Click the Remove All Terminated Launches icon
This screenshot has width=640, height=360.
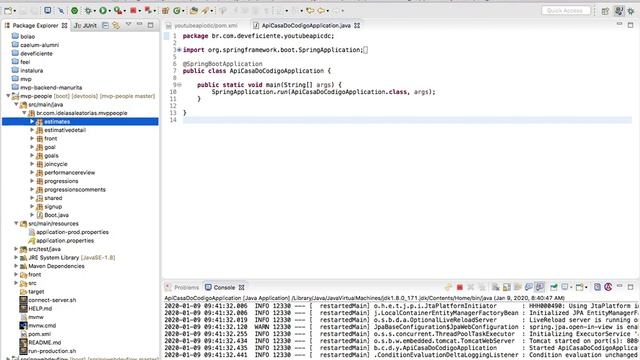(482, 287)
